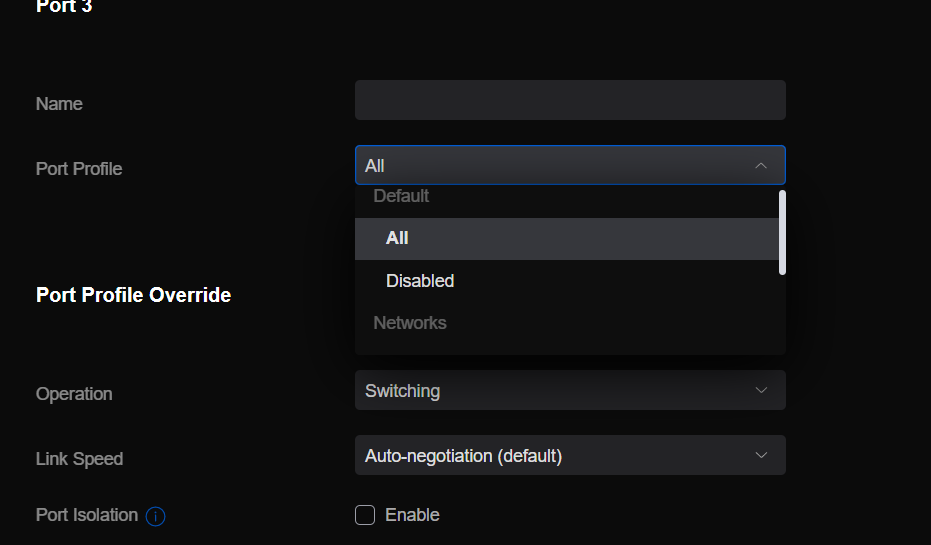Click the Link Speed field label
This screenshot has width=931, height=545.
(79, 459)
